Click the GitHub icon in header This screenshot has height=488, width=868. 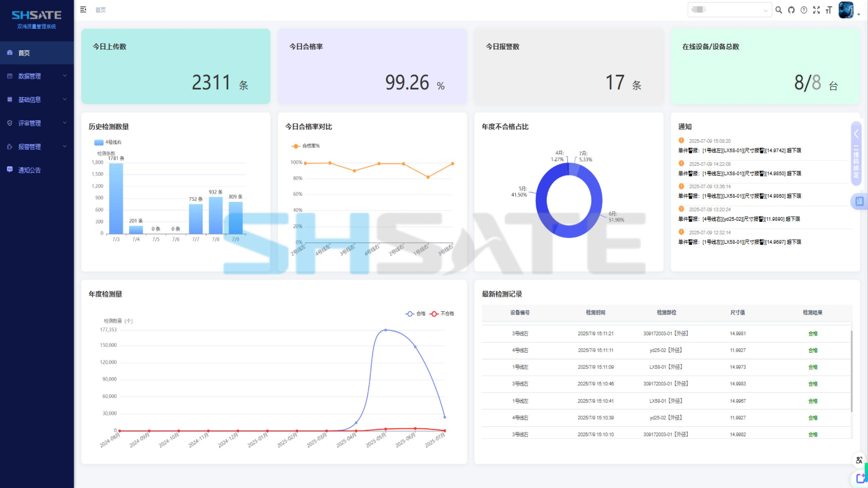click(791, 10)
